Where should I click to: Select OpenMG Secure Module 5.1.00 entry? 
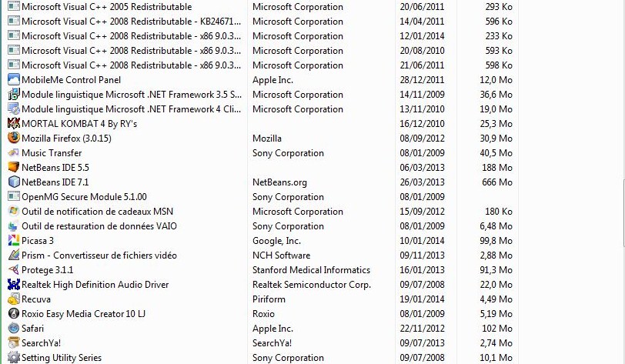[84, 196]
